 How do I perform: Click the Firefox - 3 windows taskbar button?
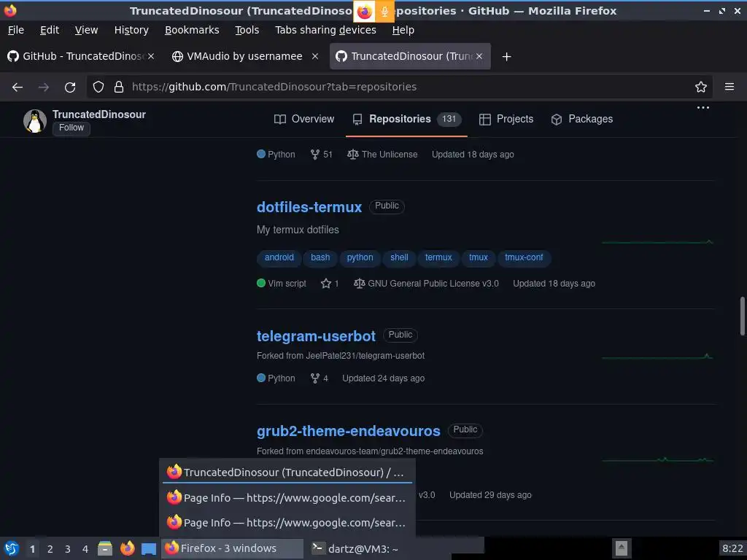pos(232,548)
